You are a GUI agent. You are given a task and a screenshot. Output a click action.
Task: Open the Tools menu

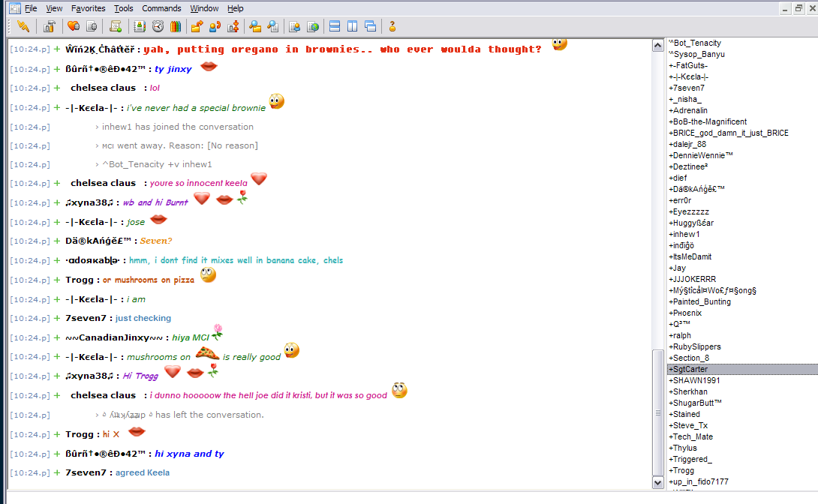coord(124,8)
